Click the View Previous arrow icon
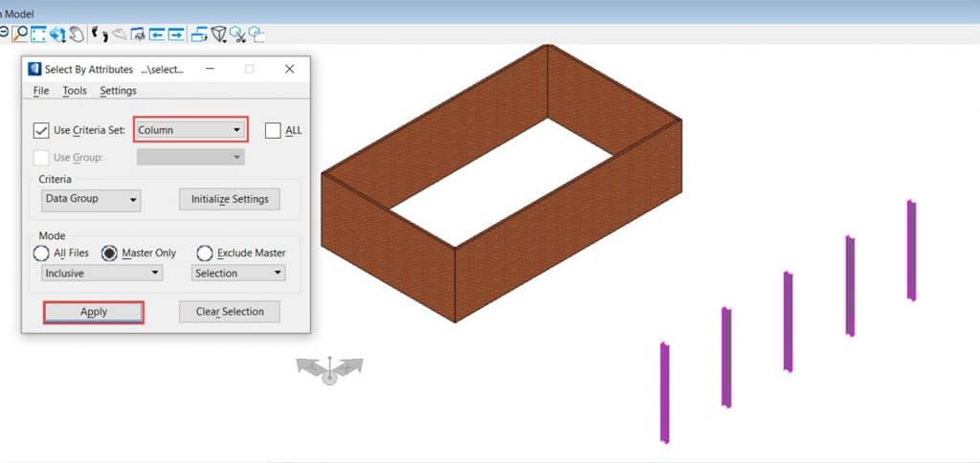This screenshot has width=980, height=463. [x=157, y=34]
